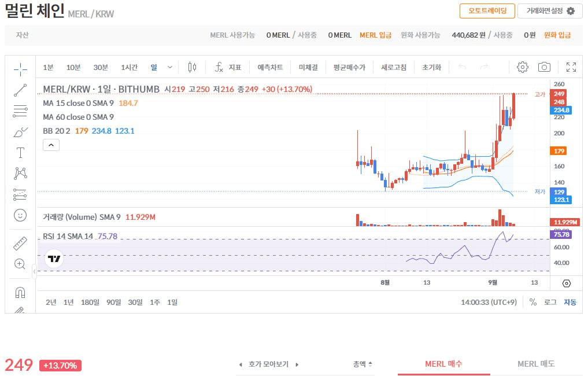Click the MERL 입금 link
The height and width of the screenshot is (376, 588).
(x=375, y=35)
